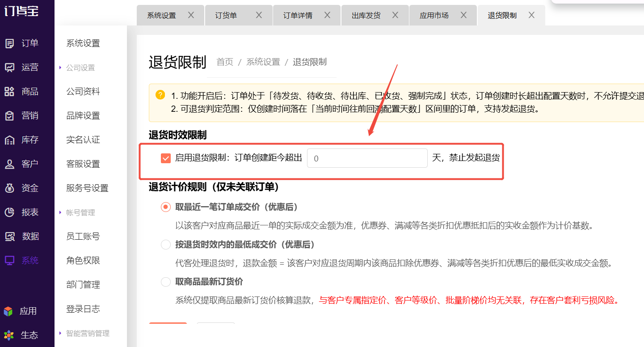This screenshot has width=644, height=347.
Task: Close the 订货单 tab
Action: click(259, 15)
